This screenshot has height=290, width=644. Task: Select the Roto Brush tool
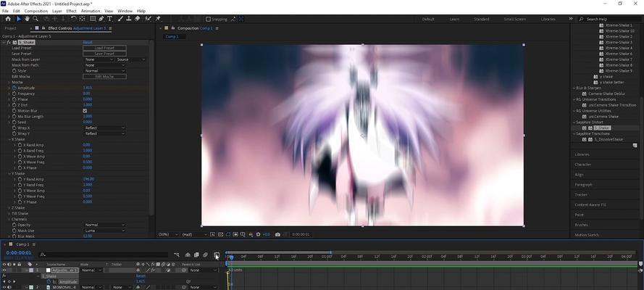pyautogui.click(x=148, y=19)
